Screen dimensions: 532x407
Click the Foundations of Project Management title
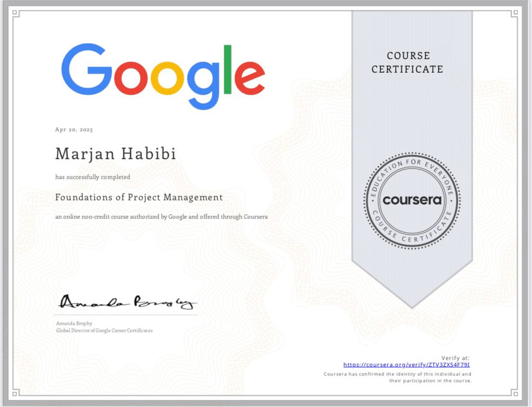coord(139,198)
